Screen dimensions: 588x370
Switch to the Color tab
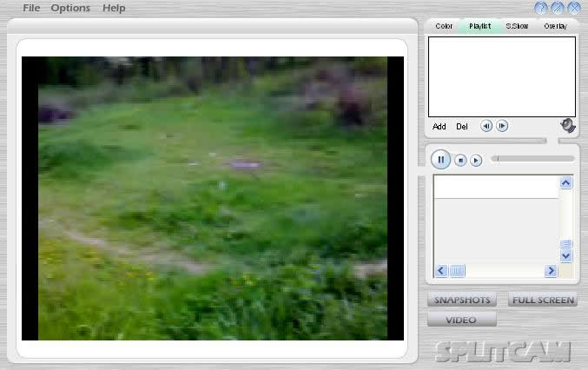coord(444,26)
